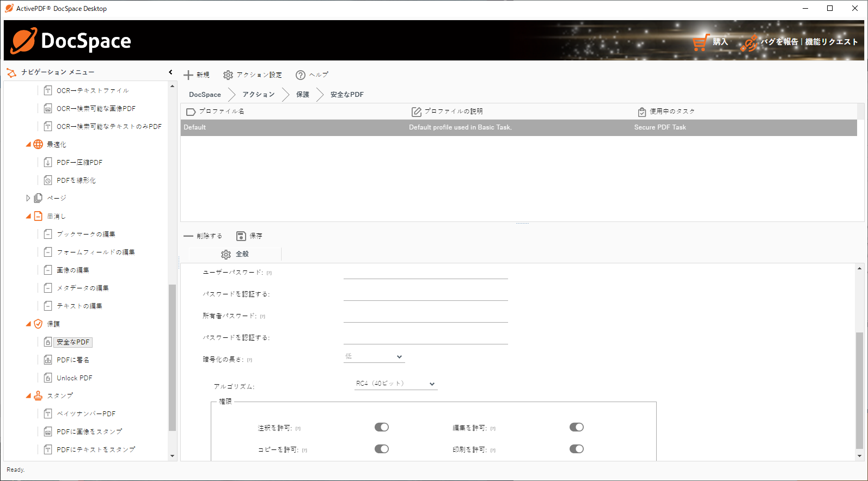Collapse the 墨消し tree group
This screenshot has width=868, height=481.
point(28,216)
